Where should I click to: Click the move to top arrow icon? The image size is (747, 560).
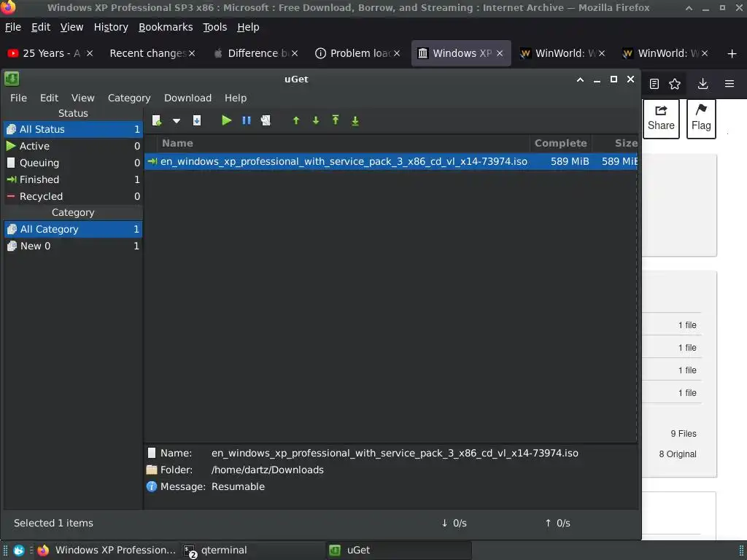pos(336,120)
